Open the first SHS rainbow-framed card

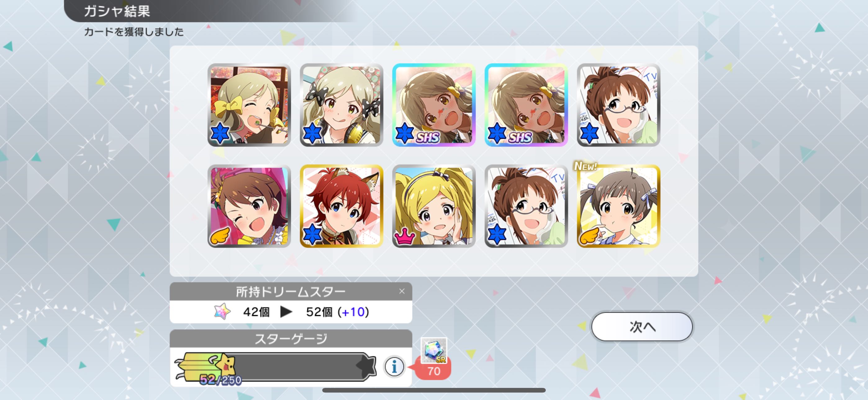click(x=434, y=105)
